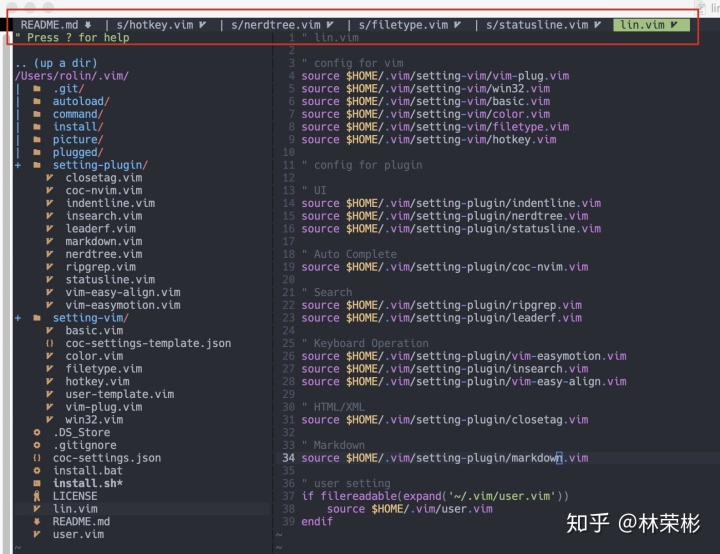Click the vim icon beside insearch.vim
Screen dimensions: 720x554
50,216
